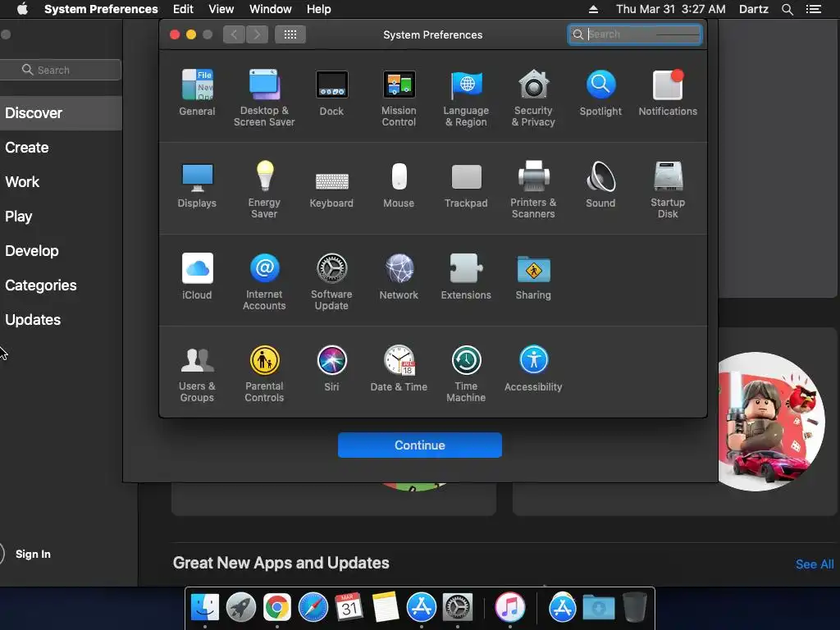Open Trackpad preferences
The width and height of the screenshot is (840, 630).
point(466,185)
